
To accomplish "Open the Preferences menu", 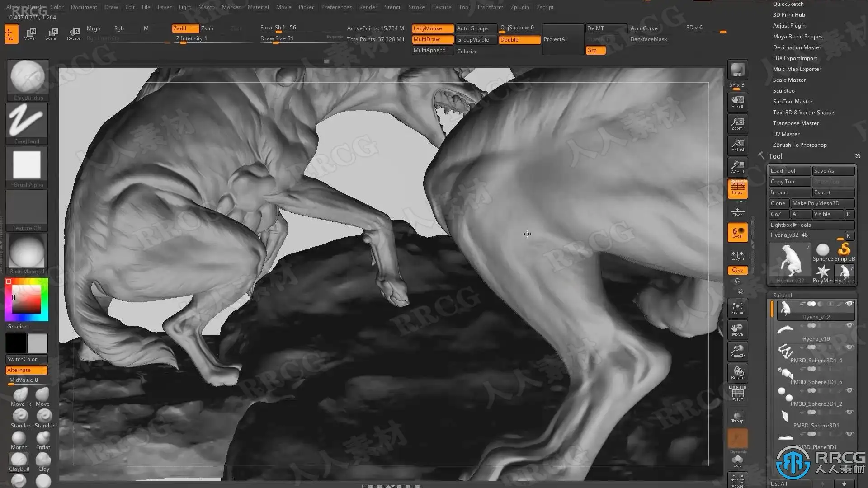I will click(336, 7).
